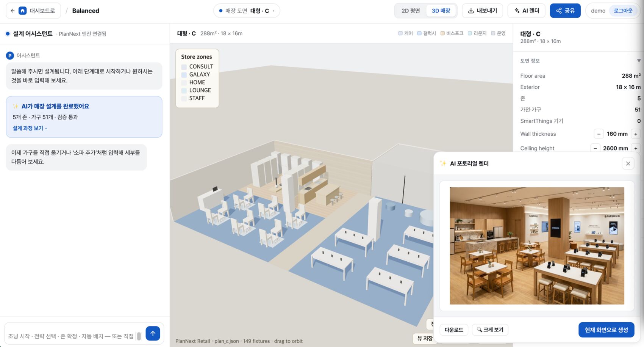The height and width of the screenshot is (347, 644).
Task: Select HOME in Store zones legend
Action: [x=197, y=82]
